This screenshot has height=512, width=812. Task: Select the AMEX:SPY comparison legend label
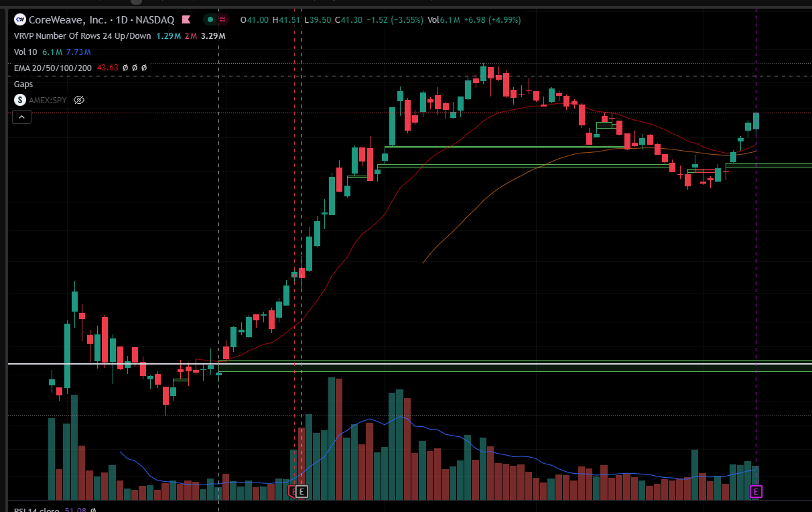click(48, 100)
